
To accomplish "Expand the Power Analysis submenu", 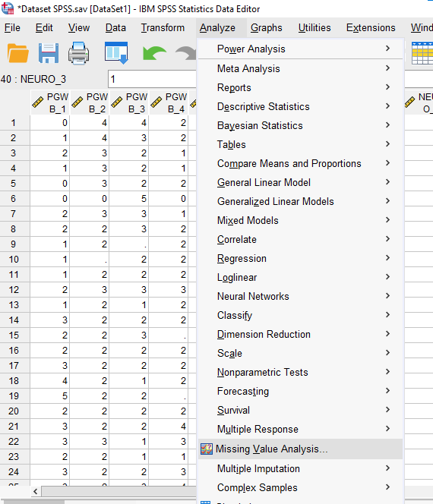I will [301, 49].
